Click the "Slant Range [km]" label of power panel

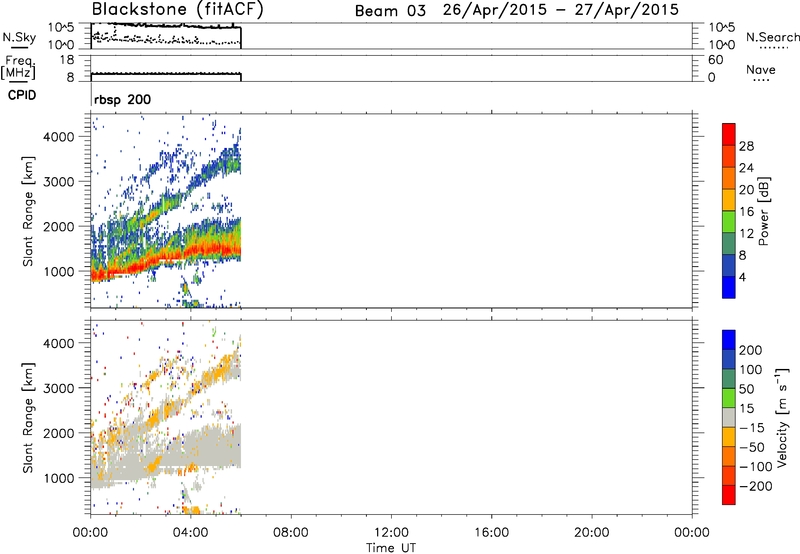click(x=28, y=211)
